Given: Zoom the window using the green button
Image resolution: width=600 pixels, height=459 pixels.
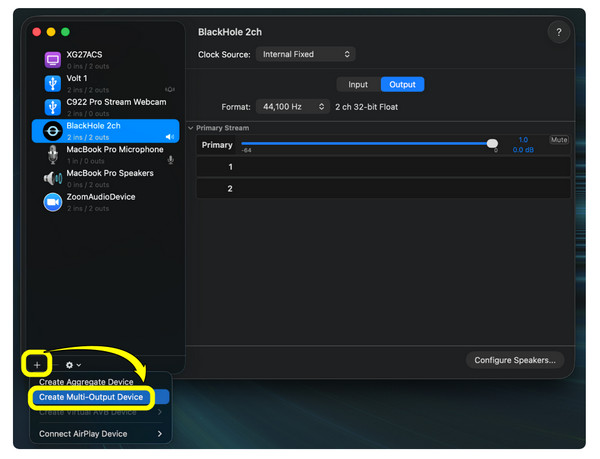Looking at the screenshot, I should coord(65,32).
